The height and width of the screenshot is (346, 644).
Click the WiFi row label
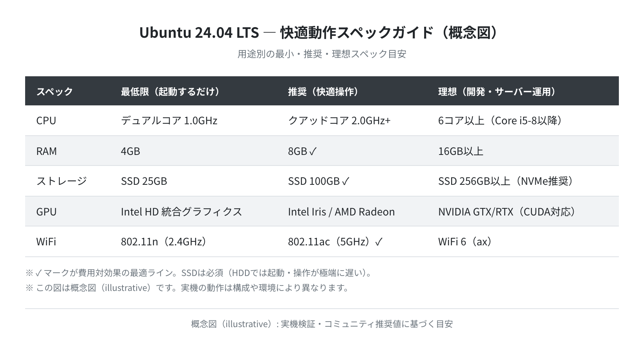click(x=46, y=241)
